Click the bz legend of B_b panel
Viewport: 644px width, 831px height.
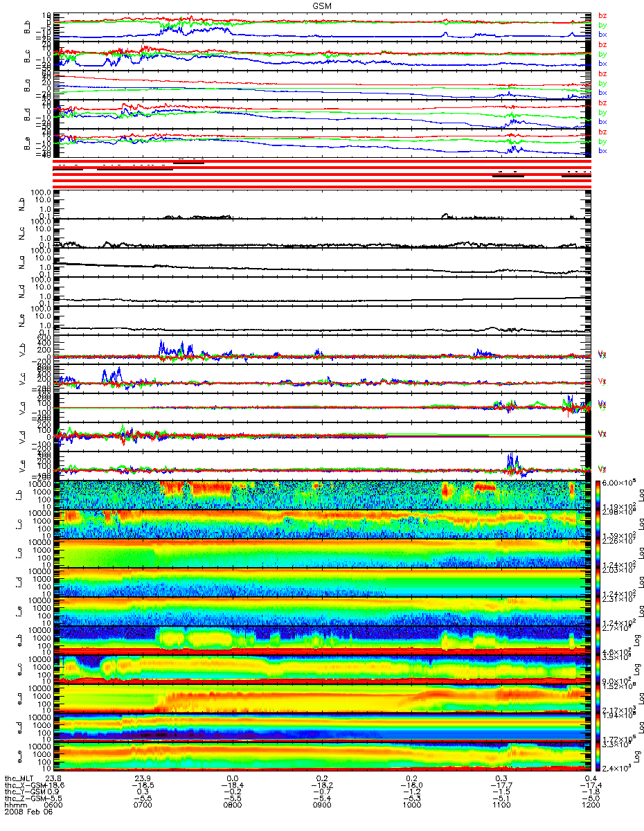[602, 16]
